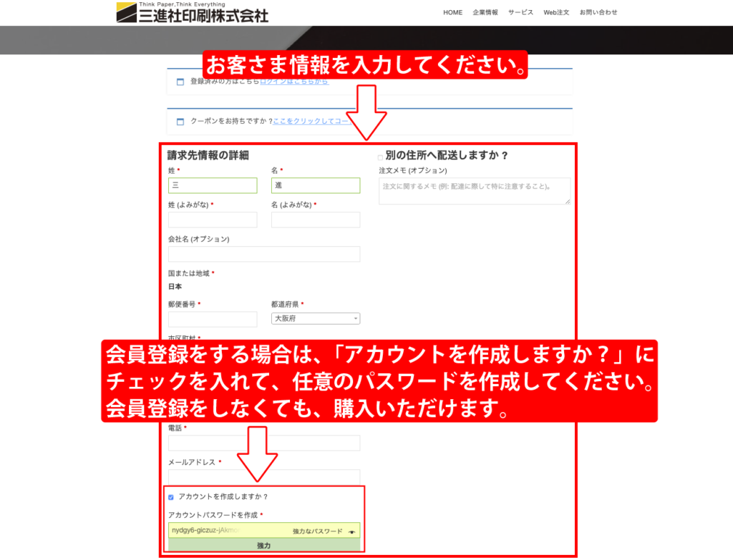The image size is (733, 560).
Task: Toggle password visibility eye icon
Action: [x=351, y=531]
